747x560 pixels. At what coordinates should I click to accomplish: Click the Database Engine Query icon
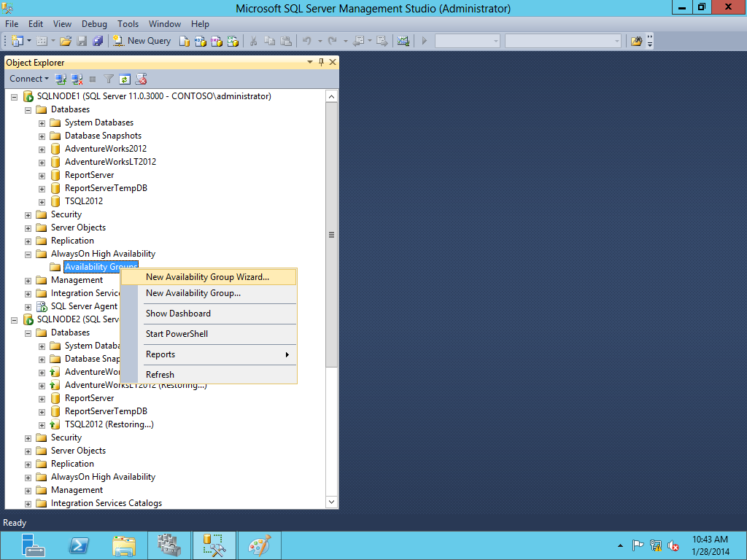click(x=185, y=41)
